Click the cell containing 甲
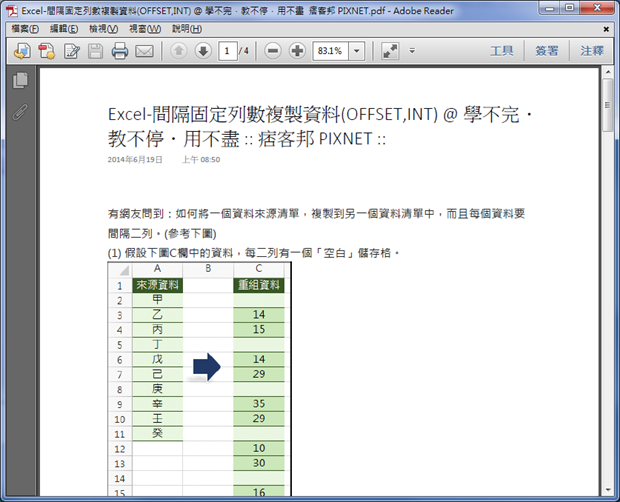Image resolution: width=620 pixels, height=502 pixels. pos(157,300)
